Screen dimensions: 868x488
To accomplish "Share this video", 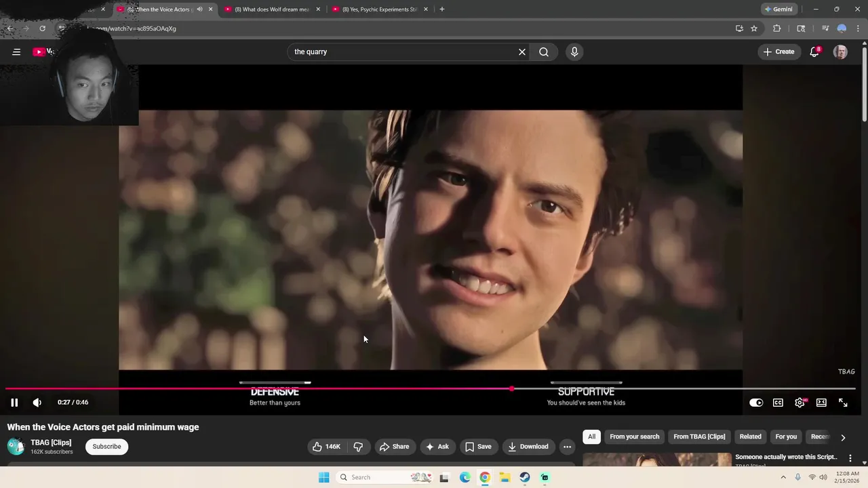I will (x=394, y=447).
